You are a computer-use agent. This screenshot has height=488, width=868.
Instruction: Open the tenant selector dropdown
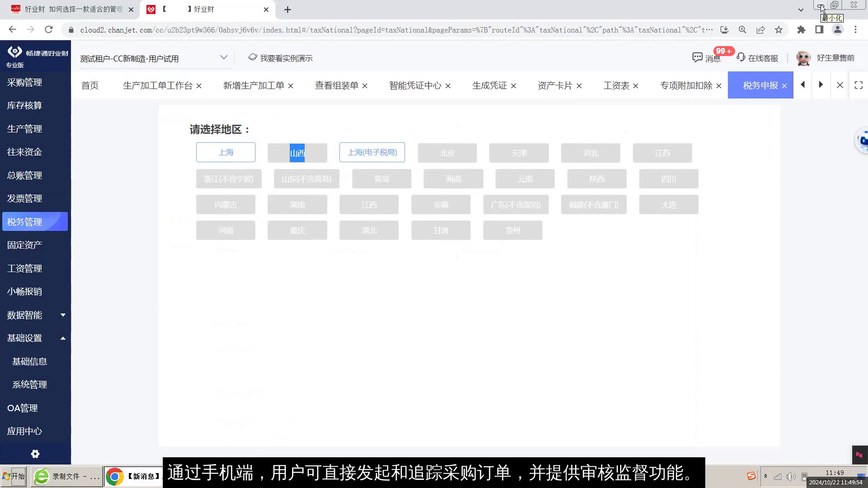pyautogui.click(x=225, y=57)
